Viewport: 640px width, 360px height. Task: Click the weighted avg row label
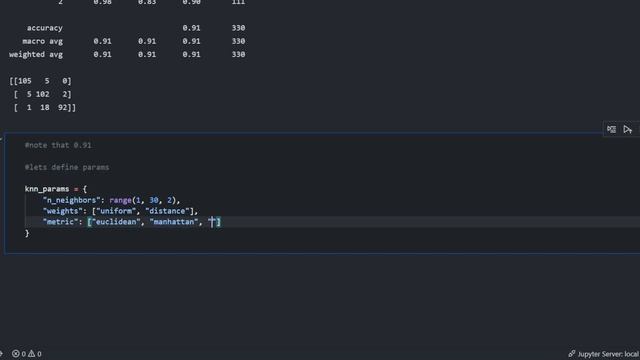click(36, 54)
